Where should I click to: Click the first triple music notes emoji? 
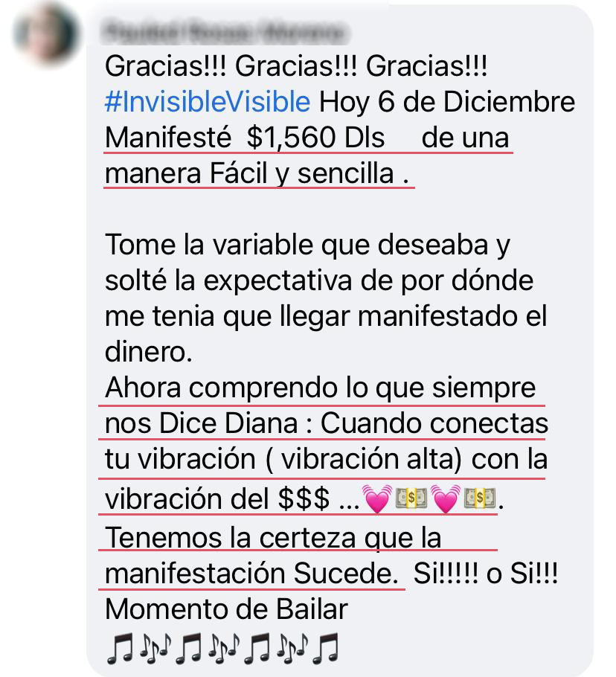(155, 648)
